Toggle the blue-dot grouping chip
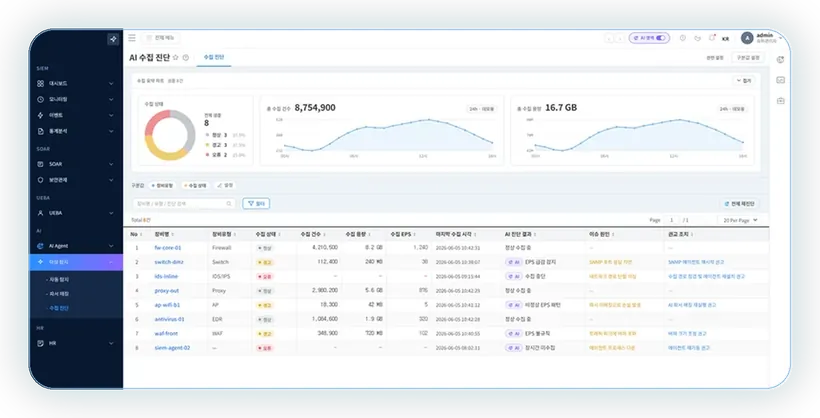This screenshot has height=418, width=820. click(x=162, y=186)
